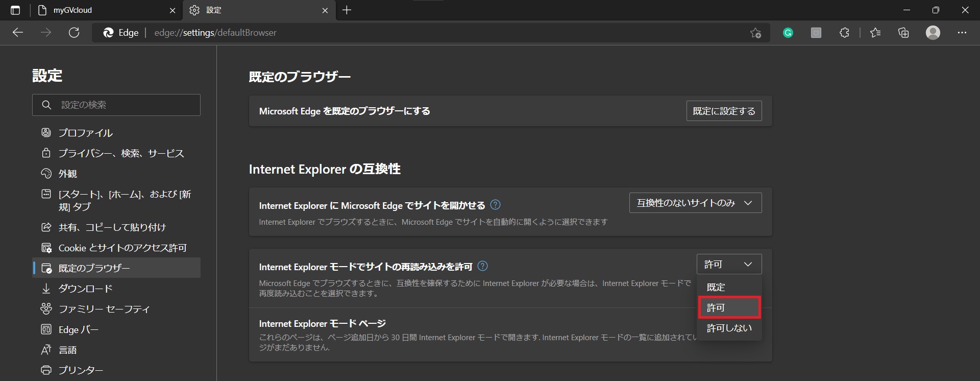Viewport: 980px width, 381px height.
Task: Open Edge バー settings section
Action: coord(116,329)
